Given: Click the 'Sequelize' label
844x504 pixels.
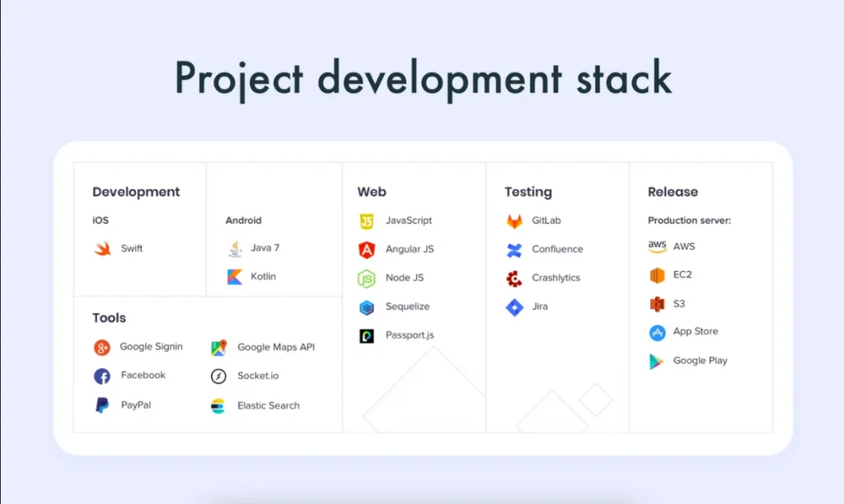Looking at the screenshot, I should pos(407,306).
